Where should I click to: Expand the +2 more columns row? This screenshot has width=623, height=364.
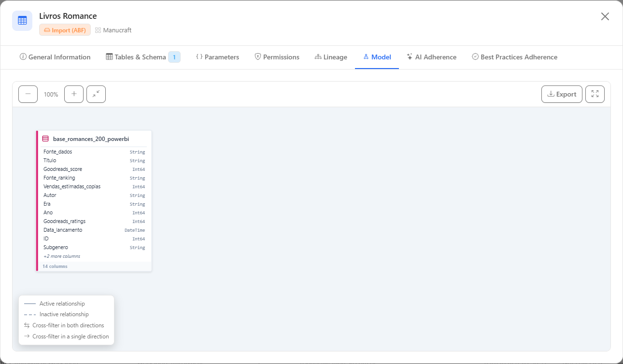(x=62, y=256)
